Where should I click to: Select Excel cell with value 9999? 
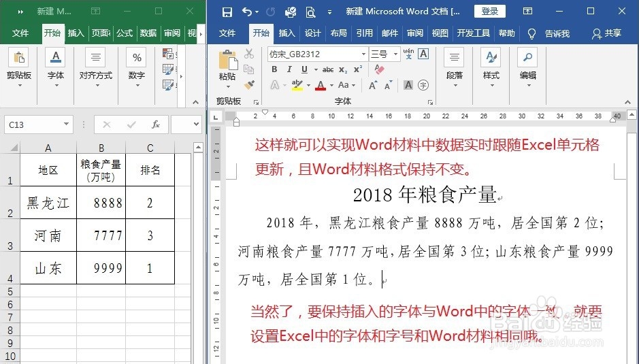[x=101, y=268]
